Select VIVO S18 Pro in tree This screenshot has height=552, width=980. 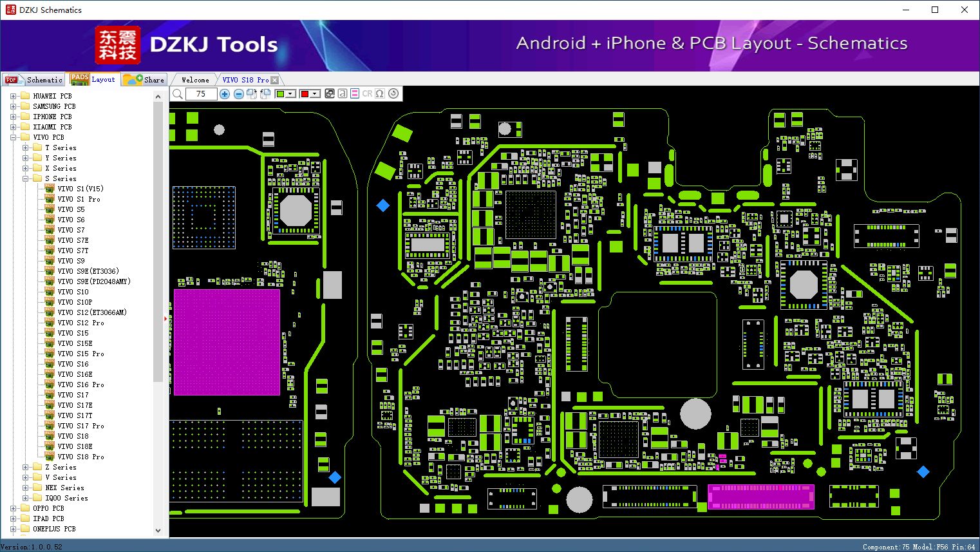point(80,457)
